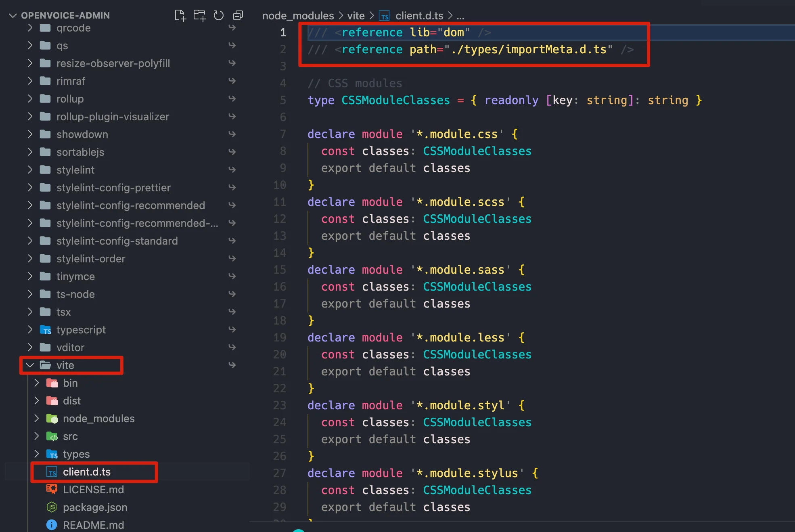
Task: Click the symlink arrow icon next to vite
Action: click(232, 365)
